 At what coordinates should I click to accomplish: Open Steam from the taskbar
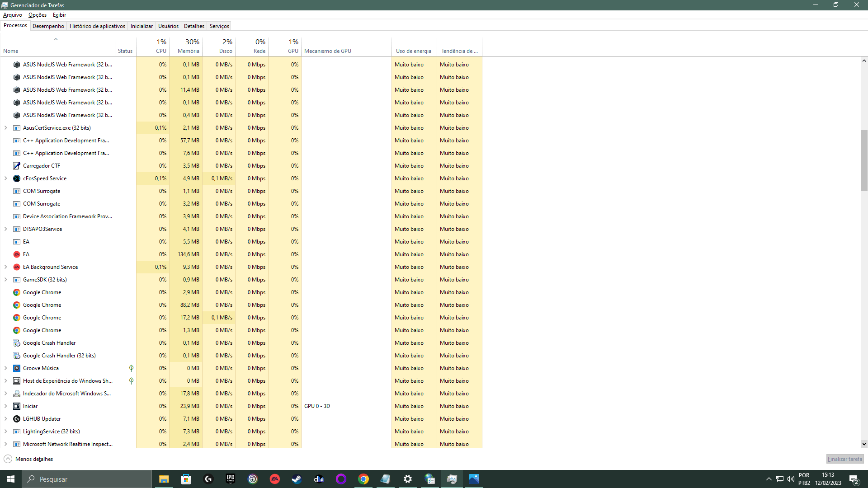pyautogui.click(x=297, y=479)
